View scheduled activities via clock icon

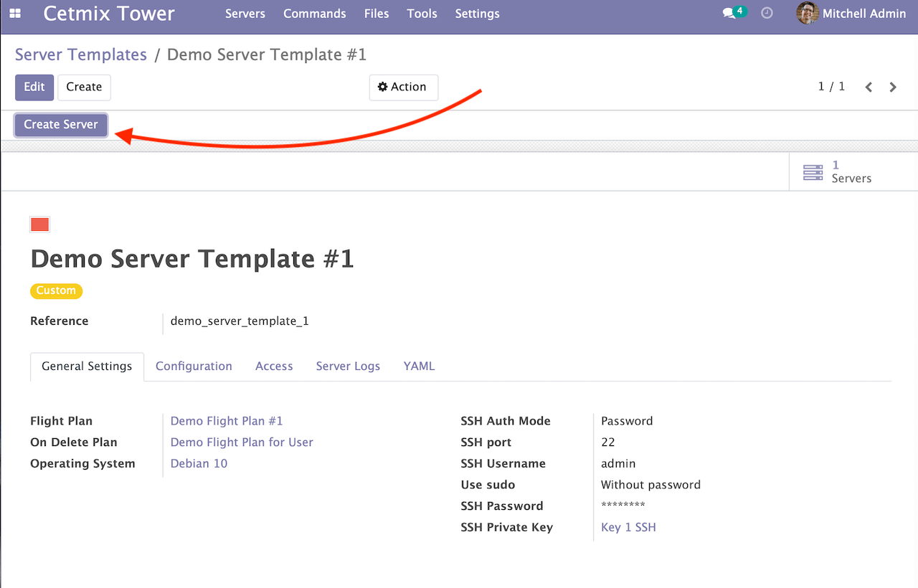[767, 13]
